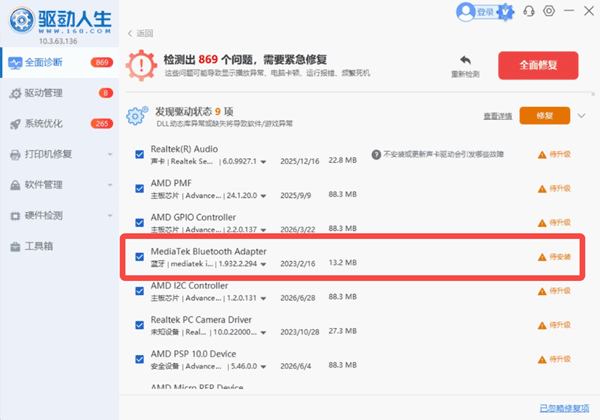Open version dropdown for AMD PMF 24.1.20.0
The image size is (600, 420).
(263, 196)
